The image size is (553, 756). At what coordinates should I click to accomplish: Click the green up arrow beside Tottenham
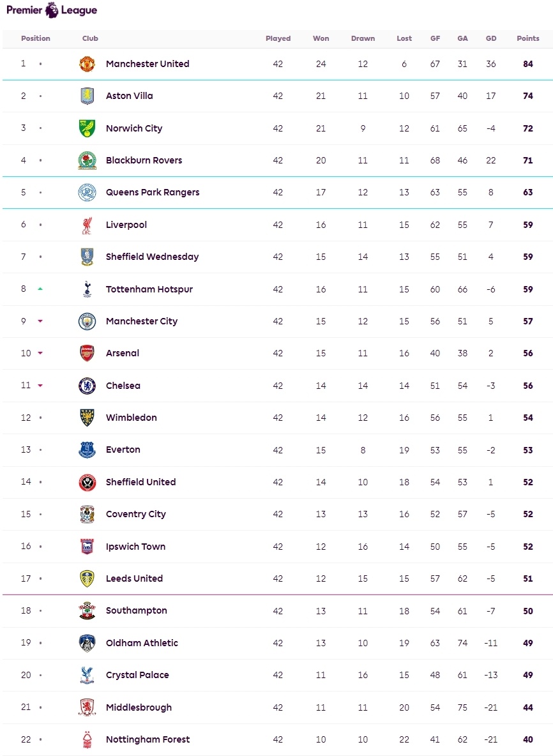[x=40, y=289]
